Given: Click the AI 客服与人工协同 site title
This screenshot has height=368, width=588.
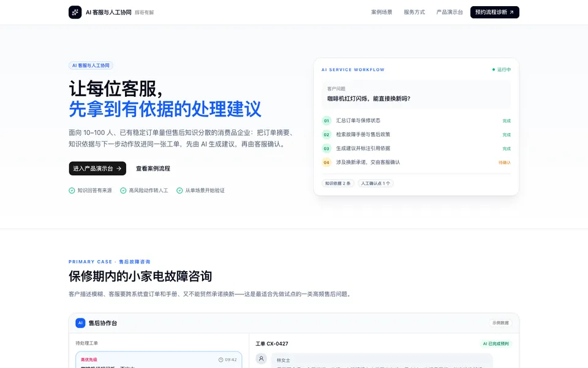Looking at the screenshot, I should pos(108,12).
